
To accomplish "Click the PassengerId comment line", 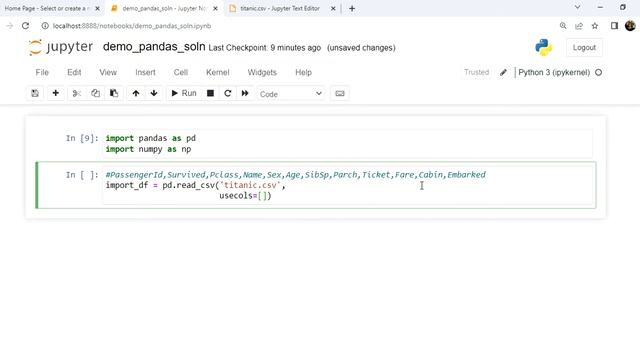I will pos(296,175).
